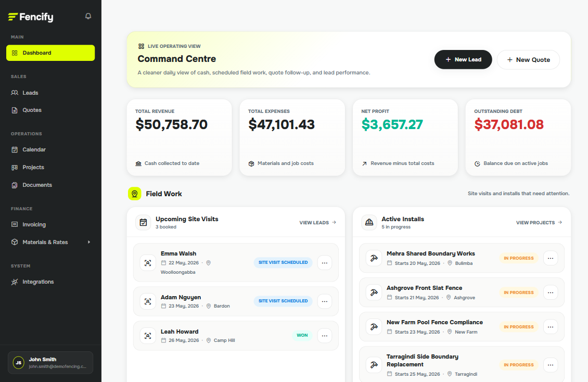Open options for Ashgrove Front Slat Fence
Viewport: 588px width, 382px height.
(x=551, y=292)
